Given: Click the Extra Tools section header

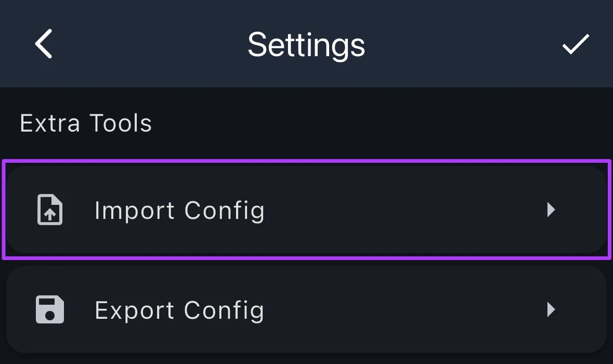Looking at the screenshot, I should tap(85, 123).
